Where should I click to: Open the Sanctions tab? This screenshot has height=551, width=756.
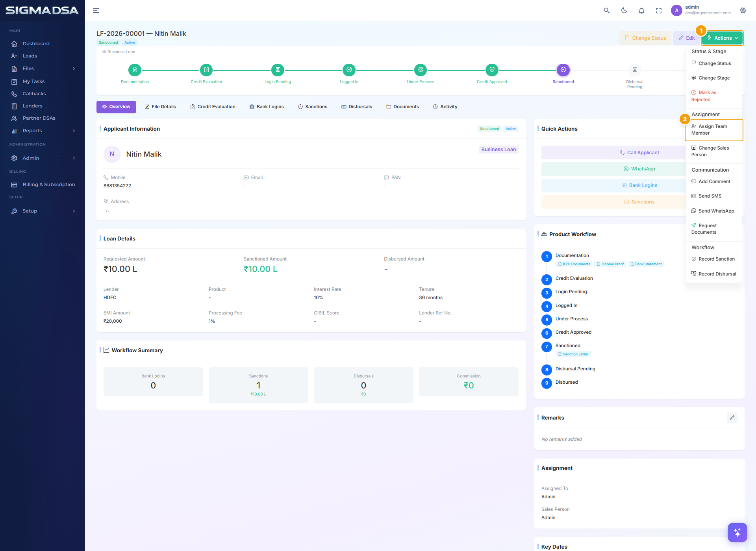313,107
